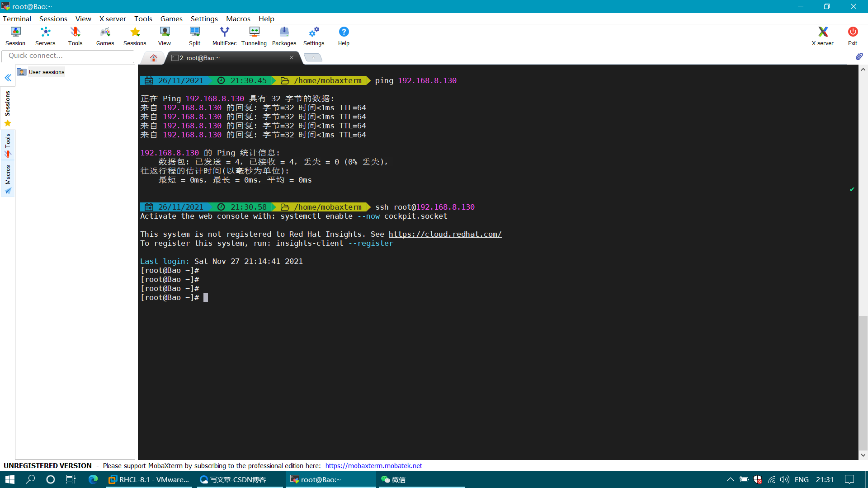Open the Servers toolbar icon
The width and height of the screenshot is (868, 488).
coord(45,36)
